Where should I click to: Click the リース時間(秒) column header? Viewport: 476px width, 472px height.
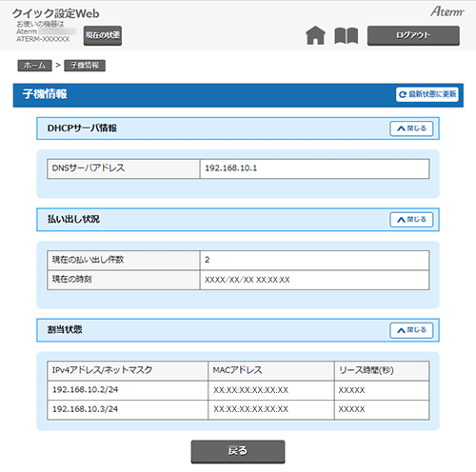382,370
